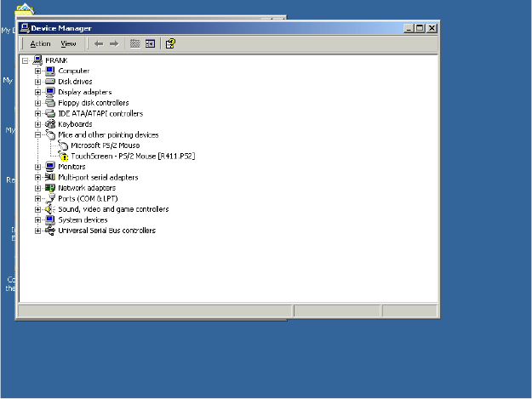This screenshot has width=532, height=399.
Task: Click the Back arrow toolbar button
Action: click(x=99, y=43)
